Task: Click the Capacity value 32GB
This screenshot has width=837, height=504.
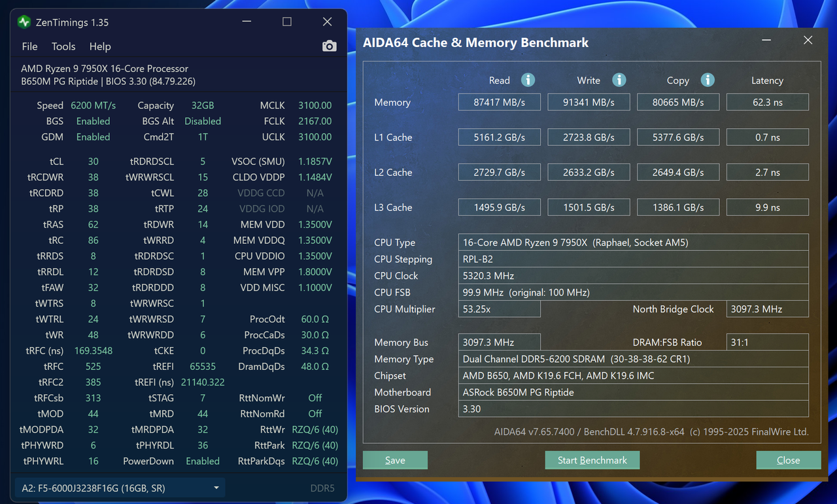Action: (203, 105)
